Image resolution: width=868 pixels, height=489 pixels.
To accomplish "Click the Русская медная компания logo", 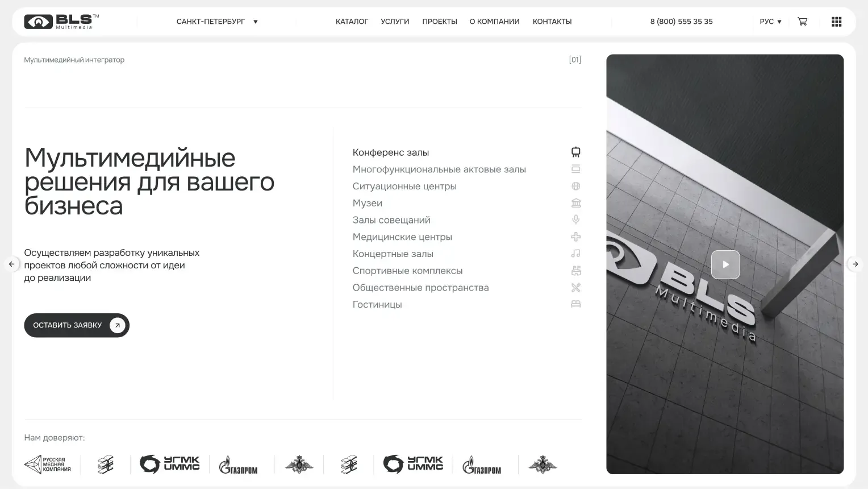I will pos(48,465).
